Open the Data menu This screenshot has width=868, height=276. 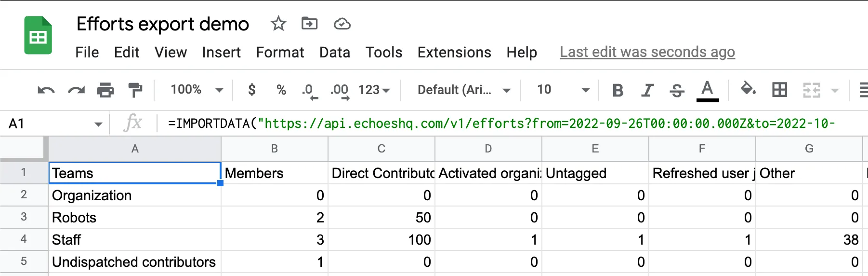click(335, 52)
